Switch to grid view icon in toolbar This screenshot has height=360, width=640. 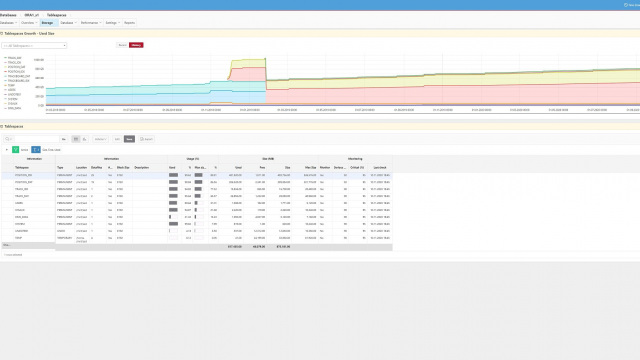[x=76, y=139]
